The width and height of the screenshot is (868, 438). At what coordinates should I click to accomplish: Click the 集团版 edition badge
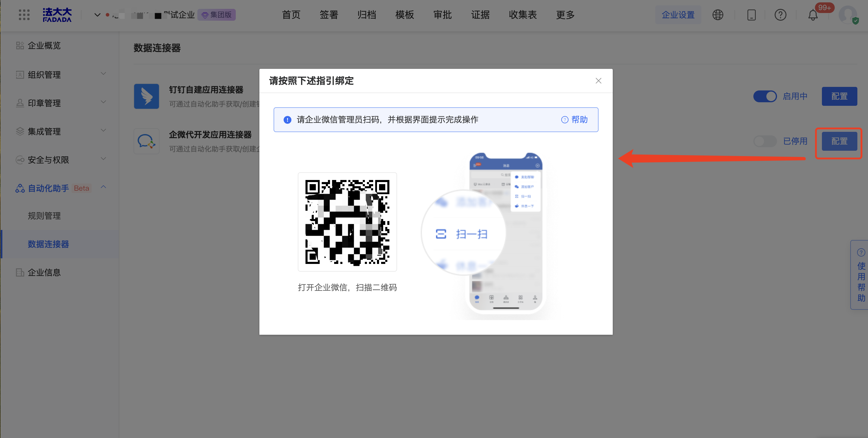pos(217,15)
